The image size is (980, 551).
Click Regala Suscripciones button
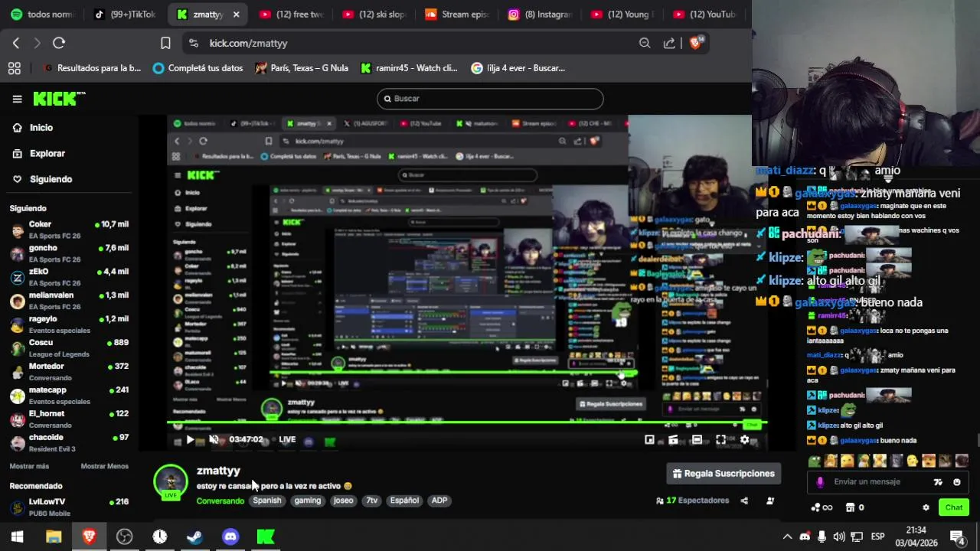coord(724,474)
